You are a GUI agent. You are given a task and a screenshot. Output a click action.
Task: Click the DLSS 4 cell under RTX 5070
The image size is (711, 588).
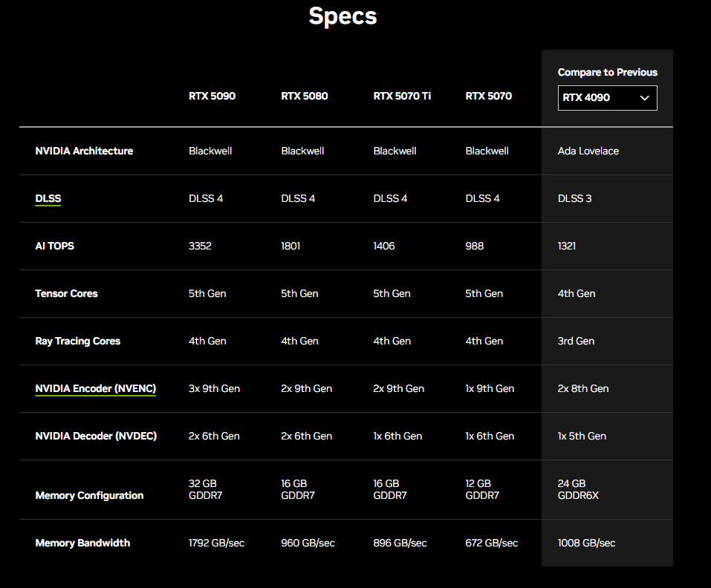coord(482,199)
